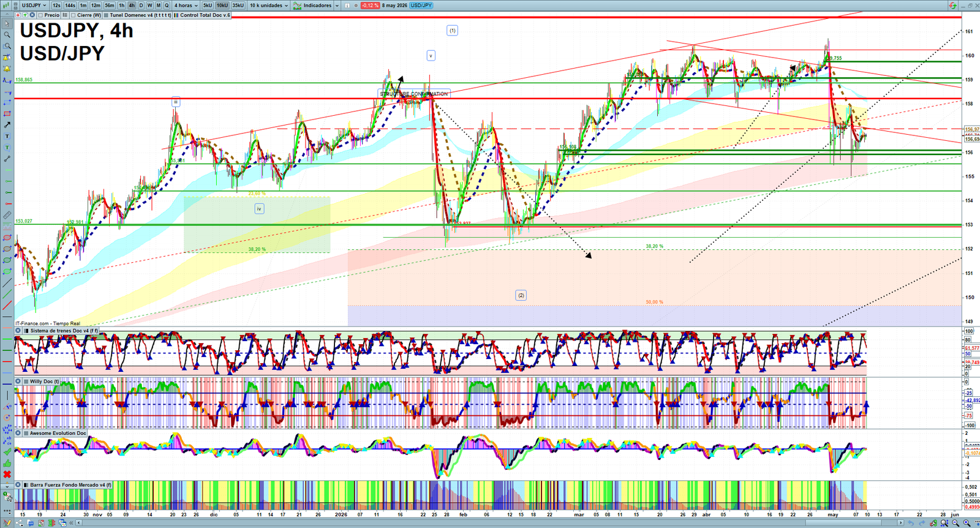Toggle Tunel Domenec v4 indicator box
The width and height of the screenshot is (980, 528).
[x=106, y=15]
